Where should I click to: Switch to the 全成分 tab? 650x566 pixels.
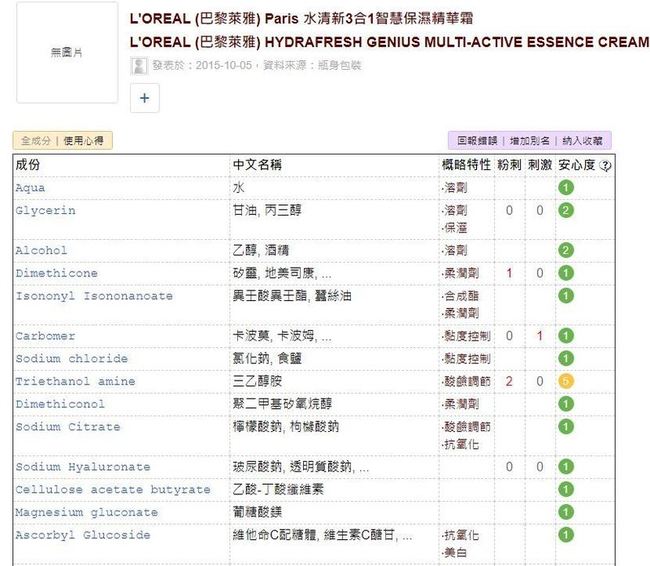pos(36,141)
